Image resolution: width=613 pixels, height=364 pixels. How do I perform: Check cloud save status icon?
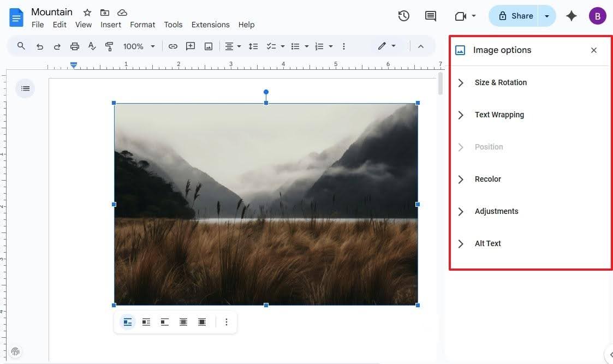coord(122,13)
